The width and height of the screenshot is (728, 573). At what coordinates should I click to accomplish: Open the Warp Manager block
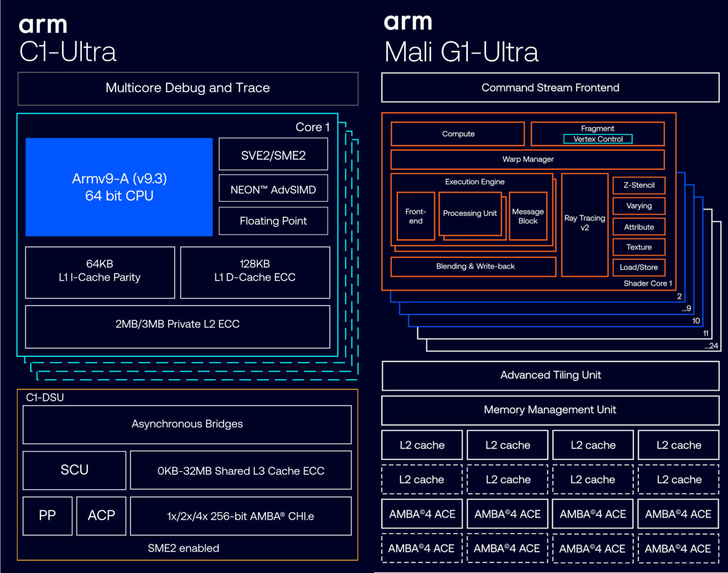(x=527, y=159)
